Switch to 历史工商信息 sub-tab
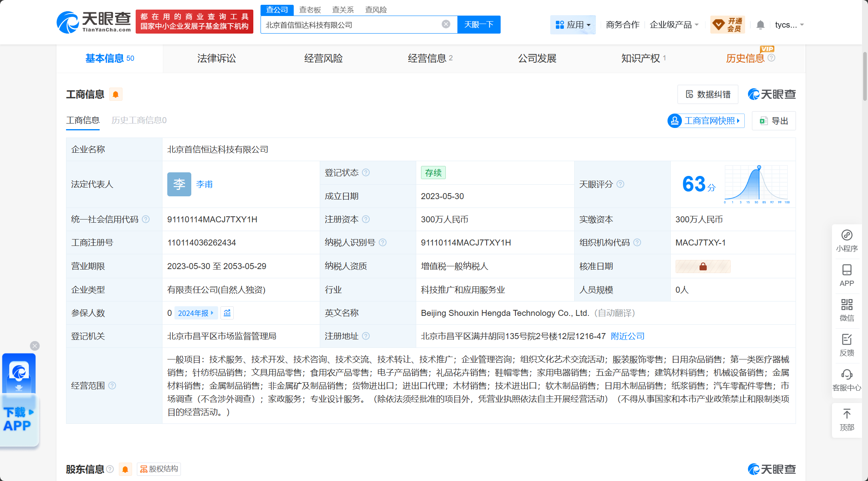The width and height of the screenshot is (868, 481). click(x=139, y=120)
